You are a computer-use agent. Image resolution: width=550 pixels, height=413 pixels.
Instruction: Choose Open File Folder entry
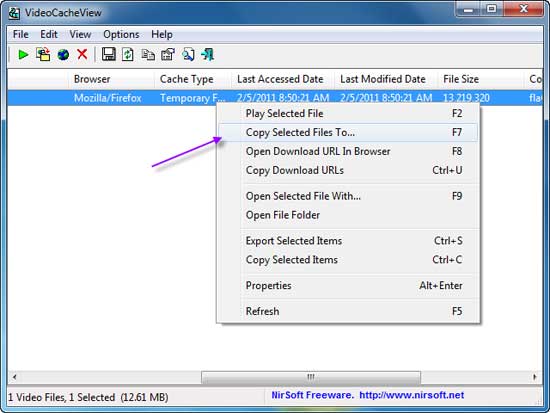[348, 215]
